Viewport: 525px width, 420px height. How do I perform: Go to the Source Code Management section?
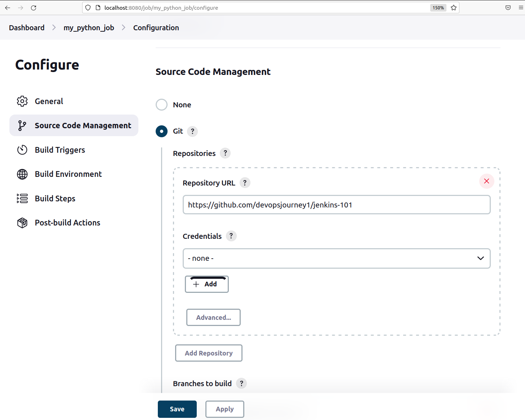[x=74, y=125]
